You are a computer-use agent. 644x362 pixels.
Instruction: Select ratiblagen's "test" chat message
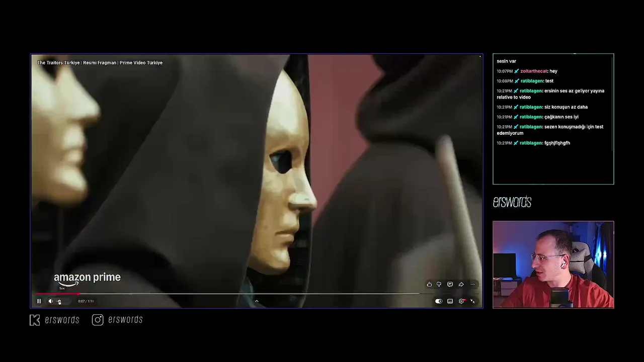tap(525, 81)
